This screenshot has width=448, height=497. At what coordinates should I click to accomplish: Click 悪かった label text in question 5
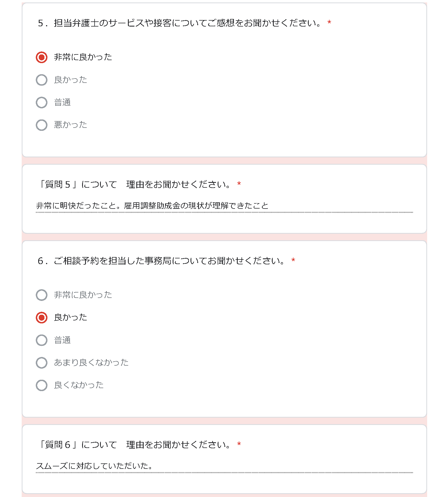(x=70, y=125)
